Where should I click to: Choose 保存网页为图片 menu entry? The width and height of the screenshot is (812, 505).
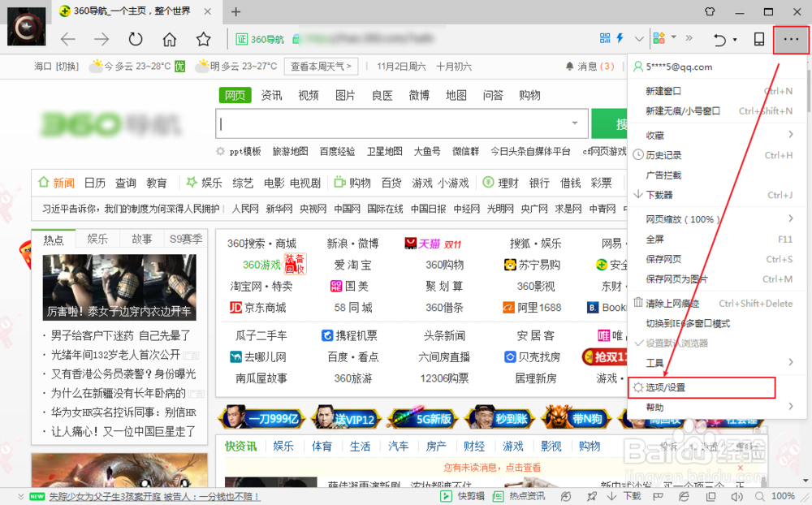[x=717, y=279]
